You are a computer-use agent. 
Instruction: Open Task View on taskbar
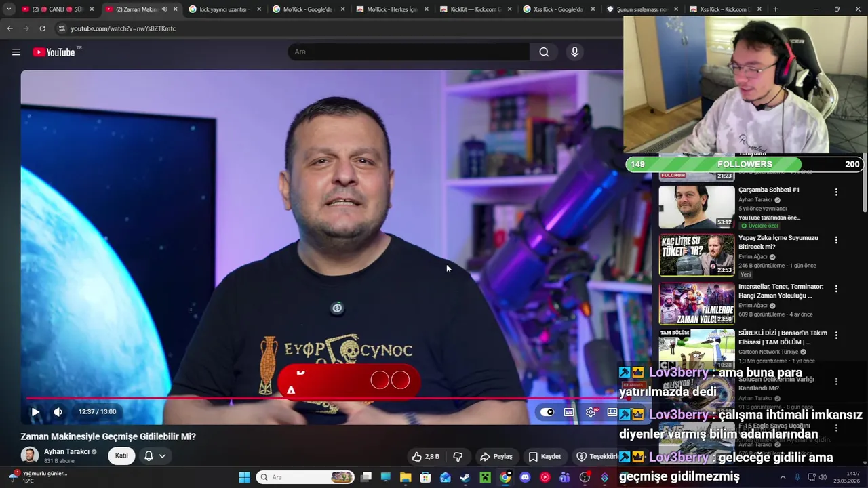pyautogui.click(x=366, y=477)
